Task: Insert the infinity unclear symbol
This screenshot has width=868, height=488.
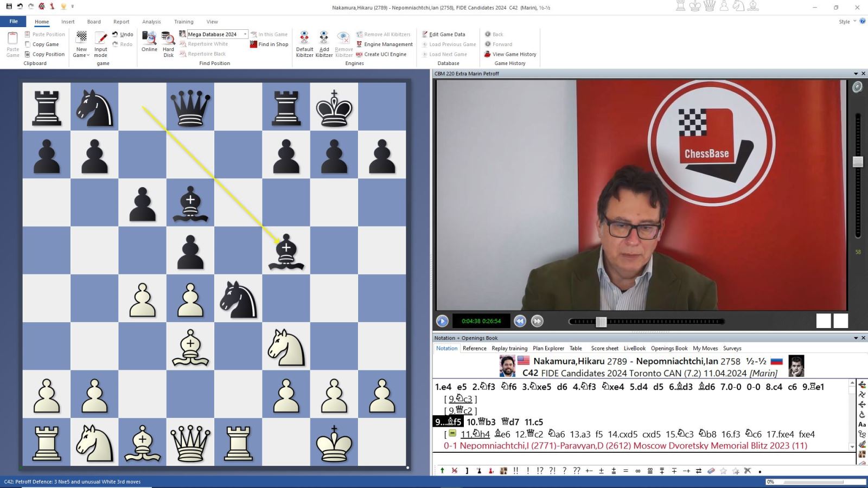Action: [638, 471]
